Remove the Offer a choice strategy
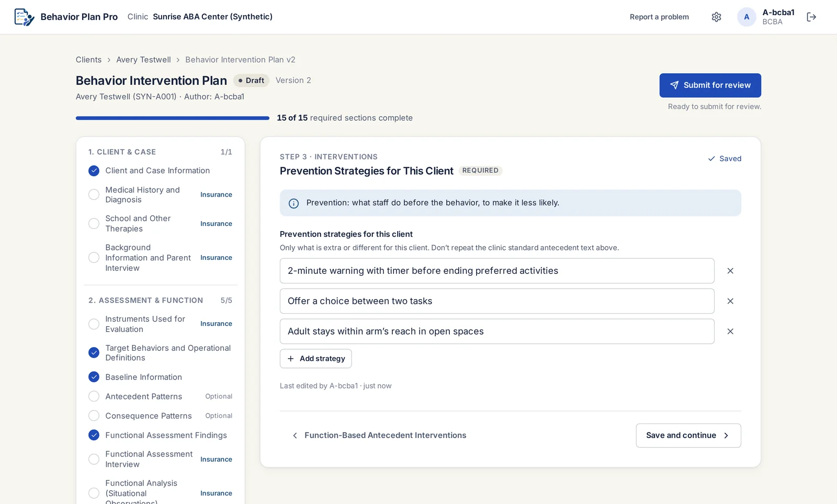This screenshot has height=504, width=837. [x=730, y=301]
